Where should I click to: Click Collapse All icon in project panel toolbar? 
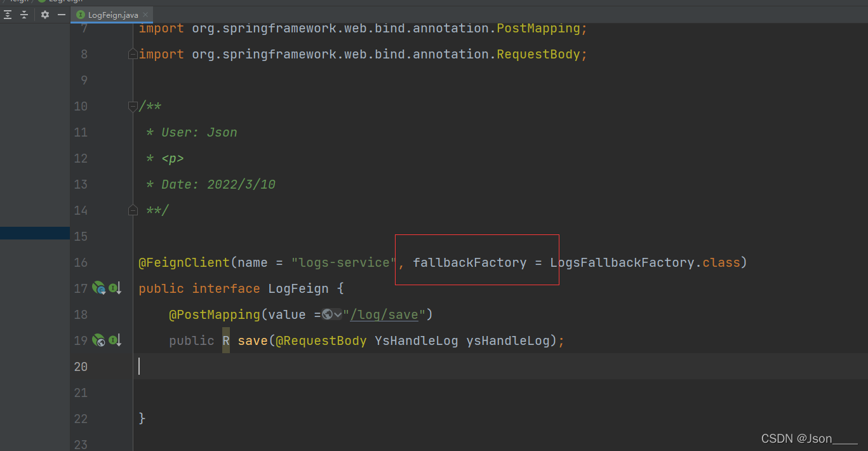(24, 15)
